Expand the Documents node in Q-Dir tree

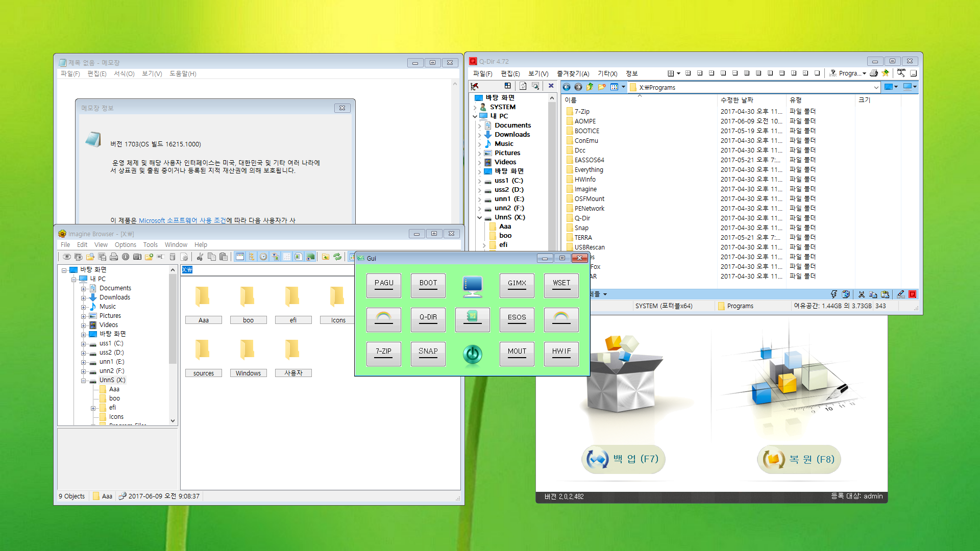pos(480,126)
